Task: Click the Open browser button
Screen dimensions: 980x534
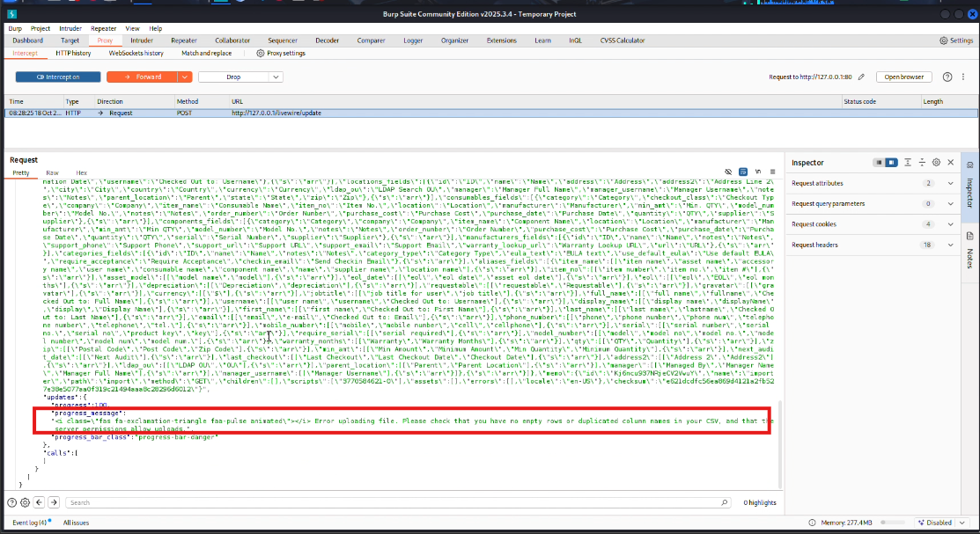Action: [903, 77]
